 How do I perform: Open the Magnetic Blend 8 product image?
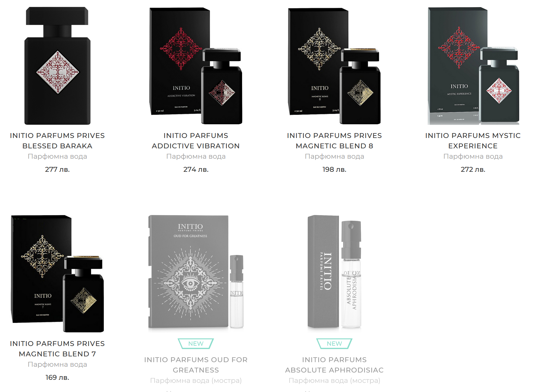point(334,66)
